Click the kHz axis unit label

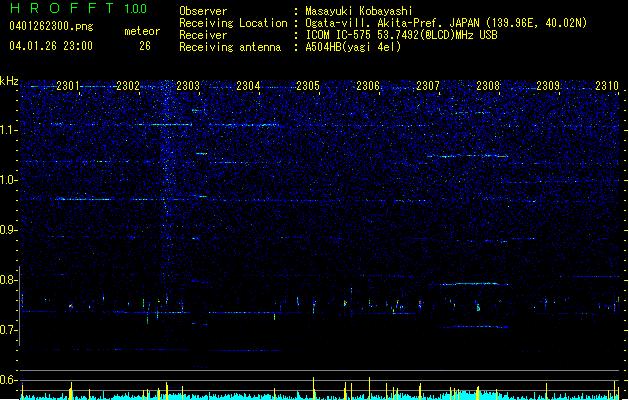click(x=9, y=81)
